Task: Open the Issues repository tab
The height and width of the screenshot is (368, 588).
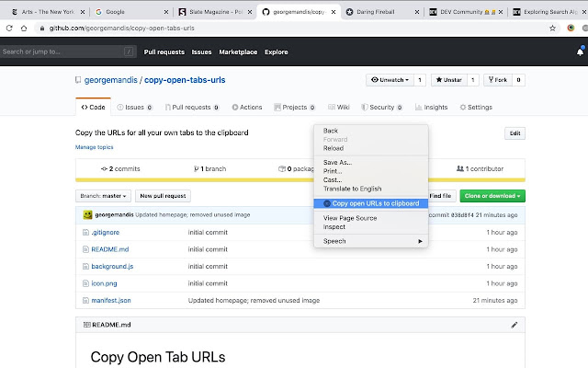Action: point(134,108)
